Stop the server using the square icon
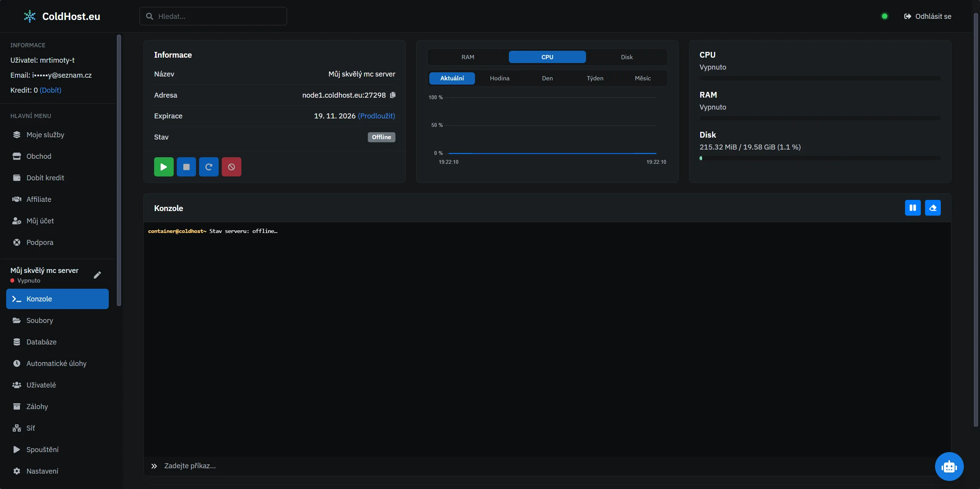Screen dimensions: 980x489 (x=186, y=167)
